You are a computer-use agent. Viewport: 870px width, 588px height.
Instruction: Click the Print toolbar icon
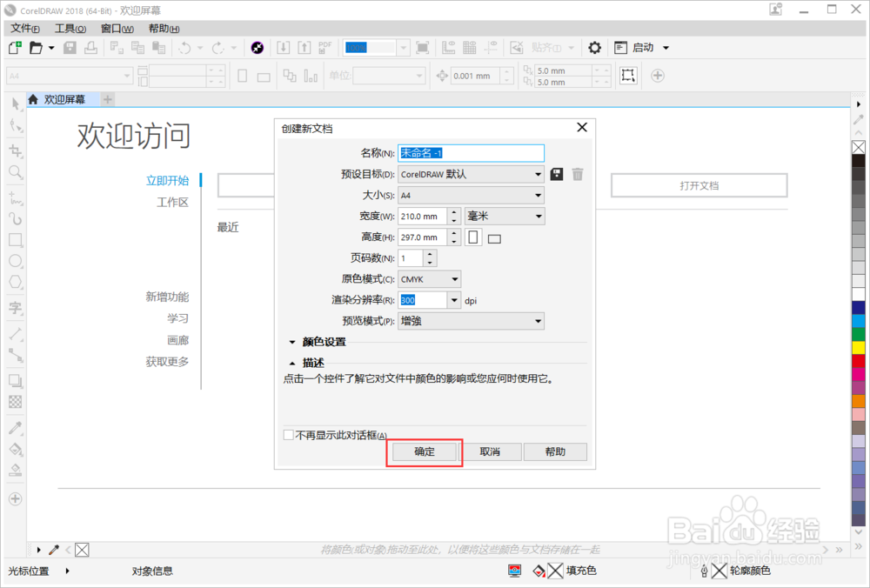coord(90,48)
